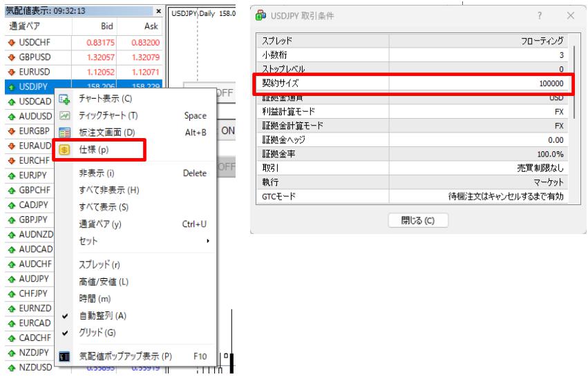Choose すべて表示 (S) menu entry
This screenshot has height=379, width=588.
click(x=135, y=207)
